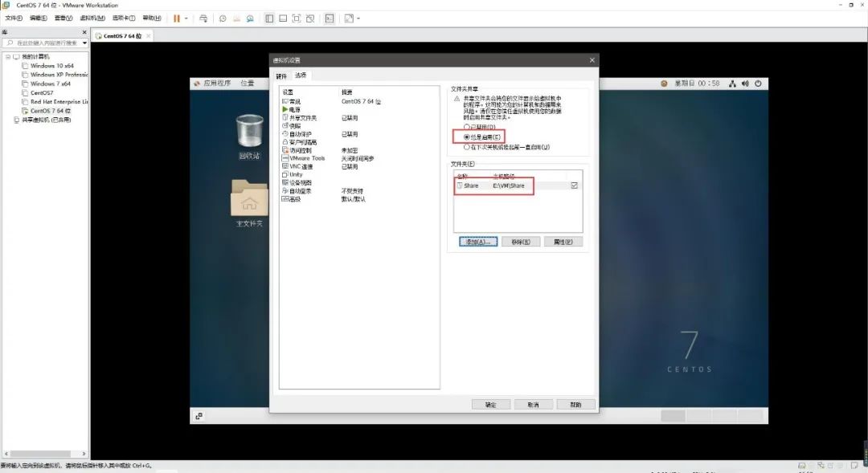Select the VMware Tools settings row
This screenshot has width=868, height=473.
(x=358, y=158)
